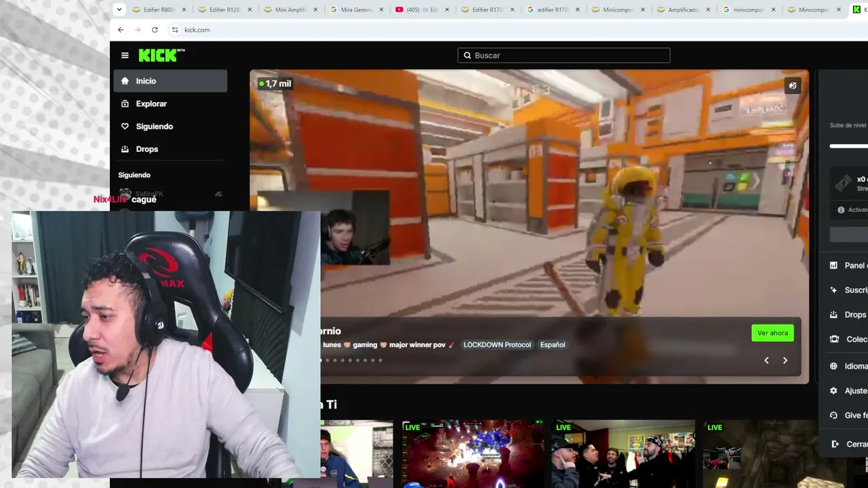Click the Sube de nivel progress bar
868x488 pixels.
coord(848,146)
